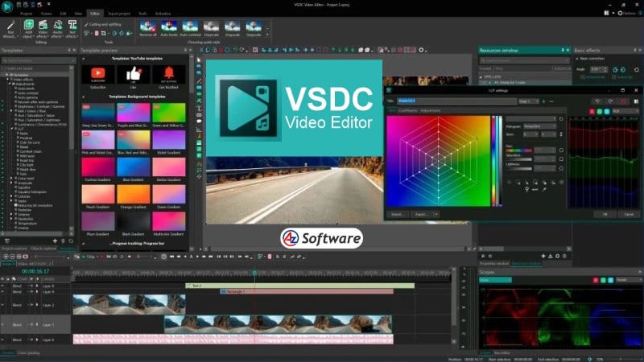Open the View ribbon tab
The image size is (644, 362).
tap(78, 14)
